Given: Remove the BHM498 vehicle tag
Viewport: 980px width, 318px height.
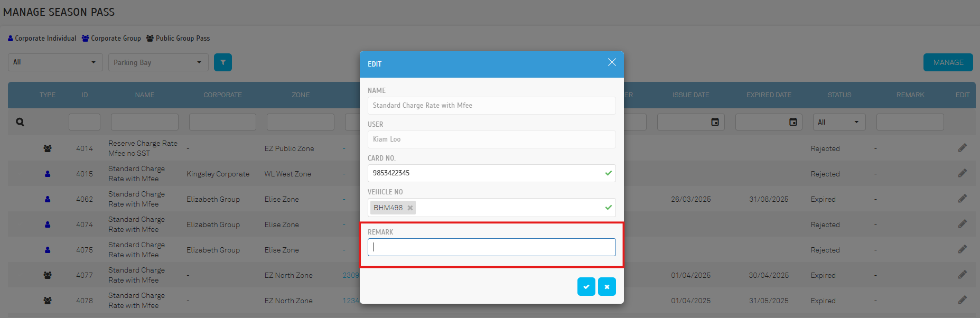Looking at the screenshot, I should pyautogui.click(x=410, y=208).
